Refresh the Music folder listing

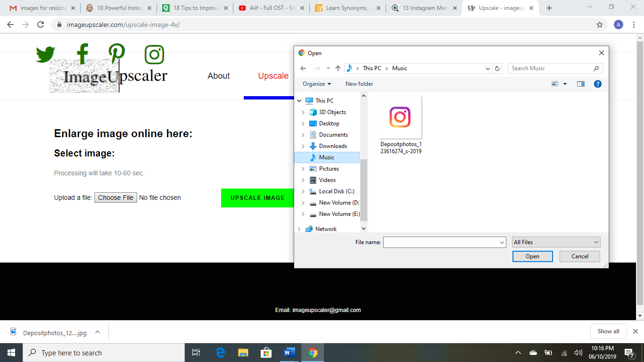tap(497, 68)
